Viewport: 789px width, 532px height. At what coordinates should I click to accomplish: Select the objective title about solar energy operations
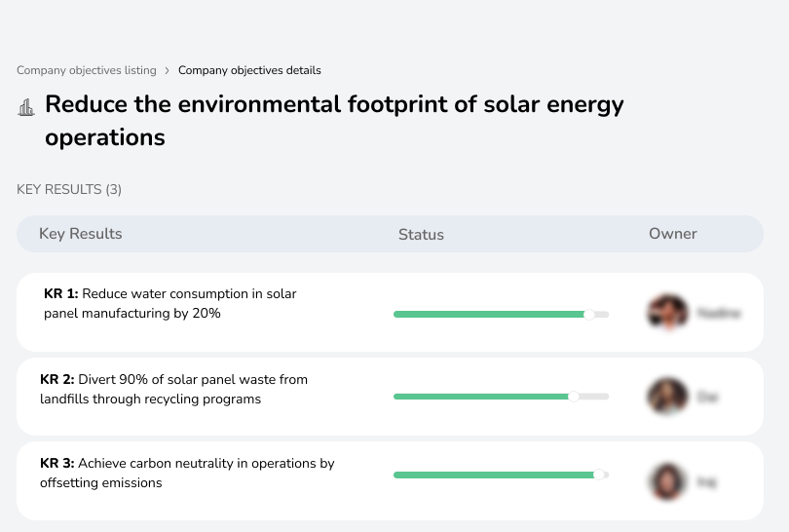(x=334, y=121)
